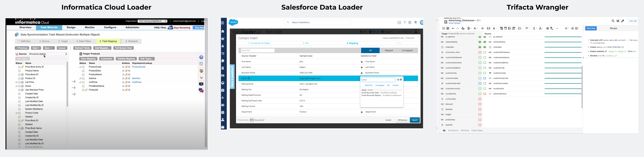The width and height of the screenshot is (644, 157).
Task: Open Trifacta filter rows dropdown
Action: tap(527, 28)
